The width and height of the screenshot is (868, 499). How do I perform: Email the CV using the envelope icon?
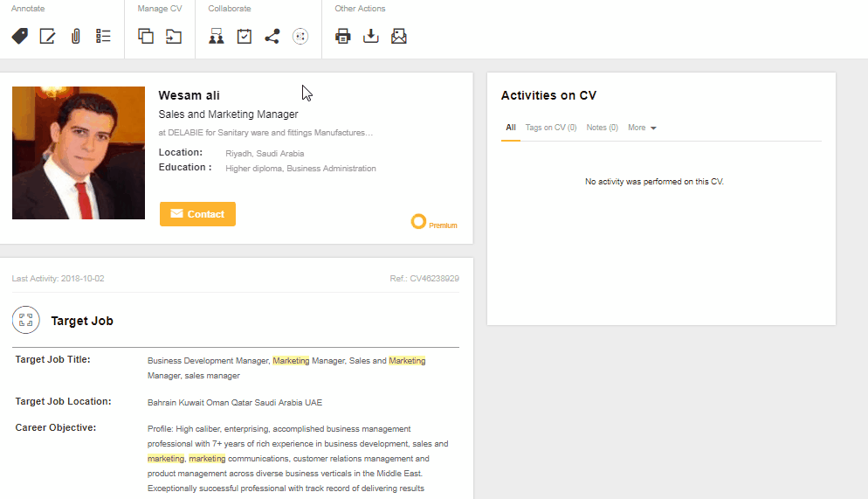tap(398, 37)
